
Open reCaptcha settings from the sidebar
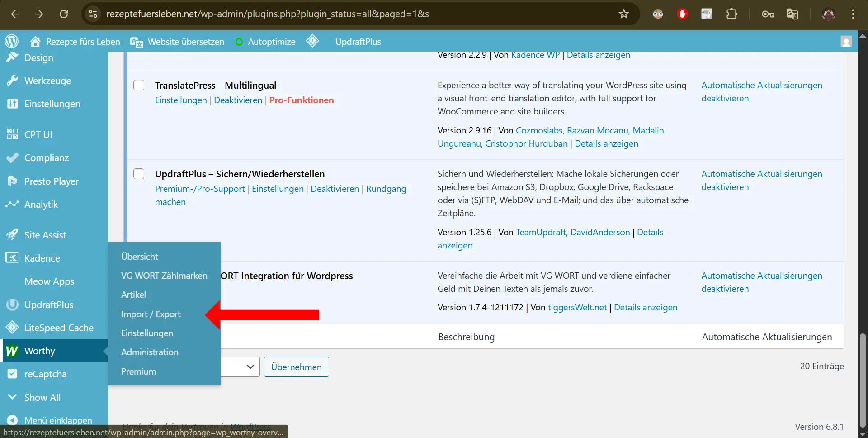[45, 374]
